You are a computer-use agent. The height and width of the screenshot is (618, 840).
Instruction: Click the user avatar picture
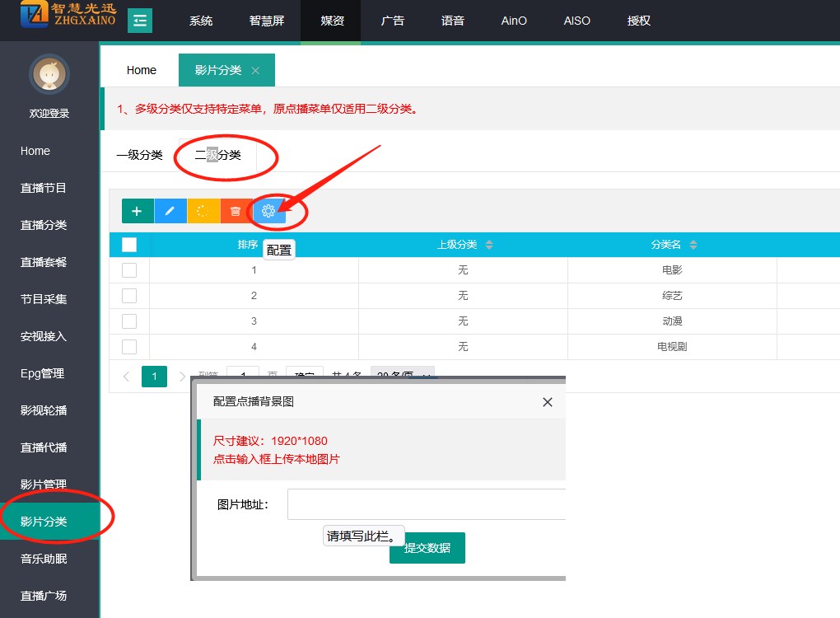tap(49, 76)
